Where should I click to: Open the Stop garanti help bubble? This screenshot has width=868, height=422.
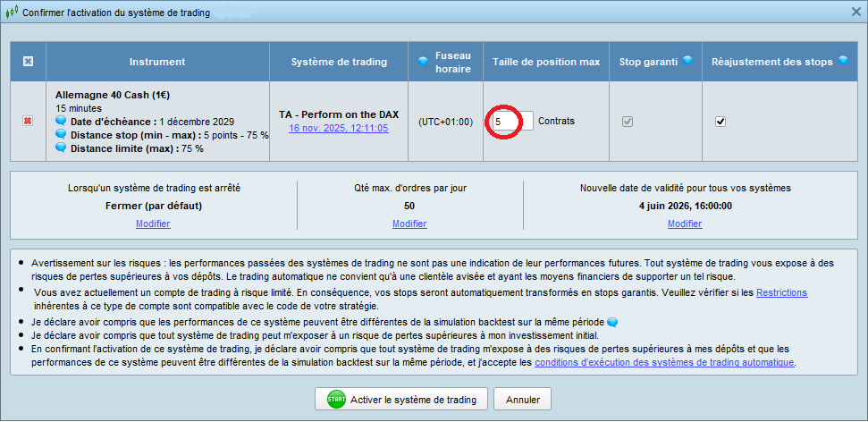click(x=687, y=61)
